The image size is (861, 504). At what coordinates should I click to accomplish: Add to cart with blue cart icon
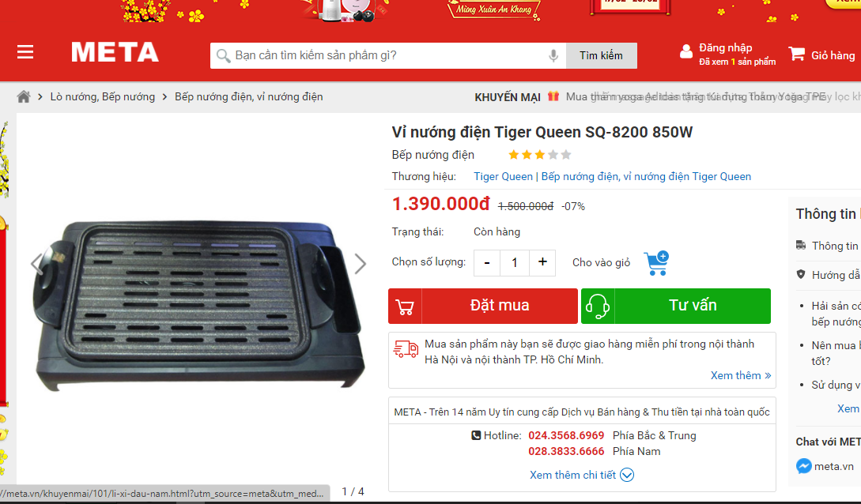coord(657,263)
